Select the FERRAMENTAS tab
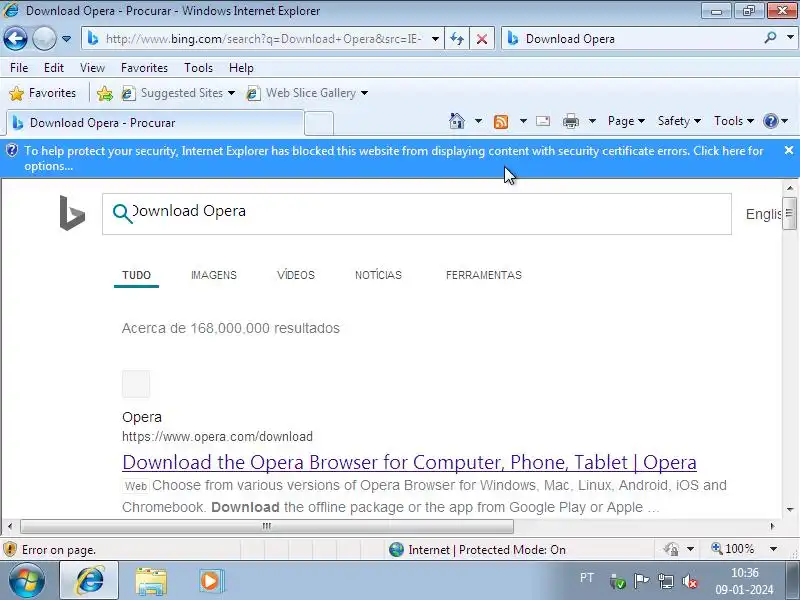The height and width of the screenshot is (600, 800). (484, 276)
